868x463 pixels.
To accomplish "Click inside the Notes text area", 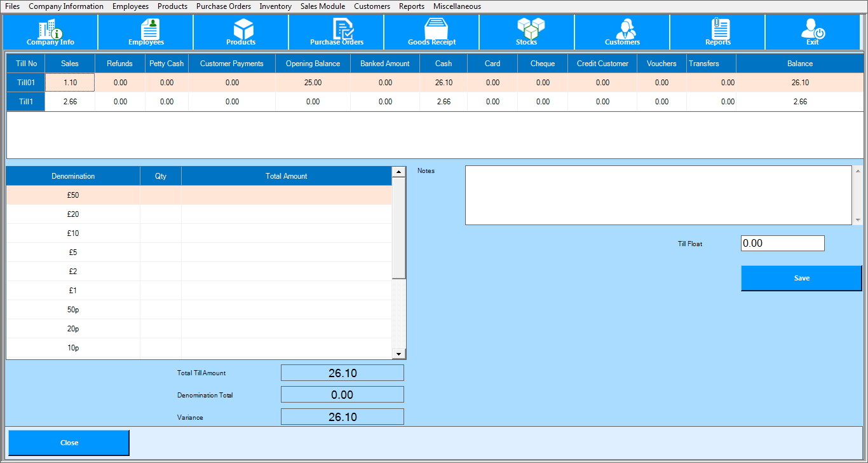I will [658, 195].
